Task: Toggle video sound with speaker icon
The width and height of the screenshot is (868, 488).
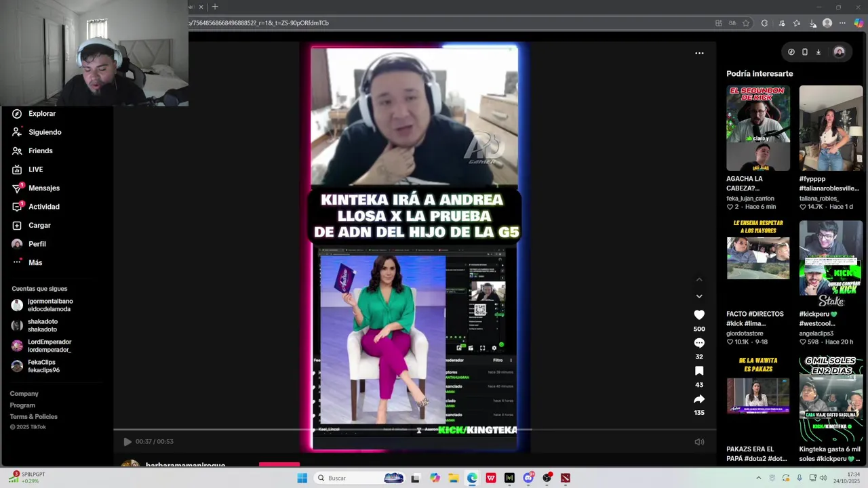Action: click(x=699, y=442)
